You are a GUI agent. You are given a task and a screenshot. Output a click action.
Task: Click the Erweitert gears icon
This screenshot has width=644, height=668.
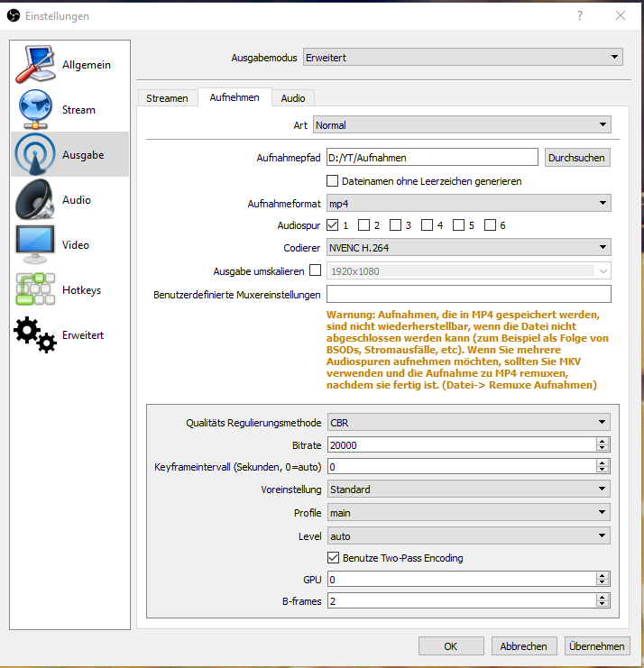click(x=35, y=334)
